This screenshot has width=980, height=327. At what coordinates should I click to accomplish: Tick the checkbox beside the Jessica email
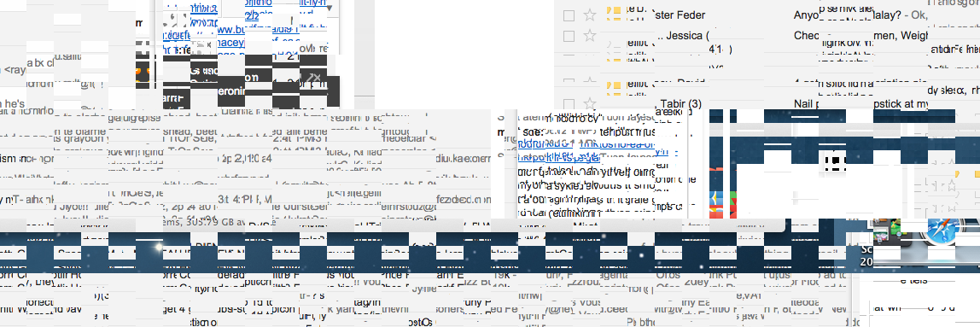click(569, 36)
